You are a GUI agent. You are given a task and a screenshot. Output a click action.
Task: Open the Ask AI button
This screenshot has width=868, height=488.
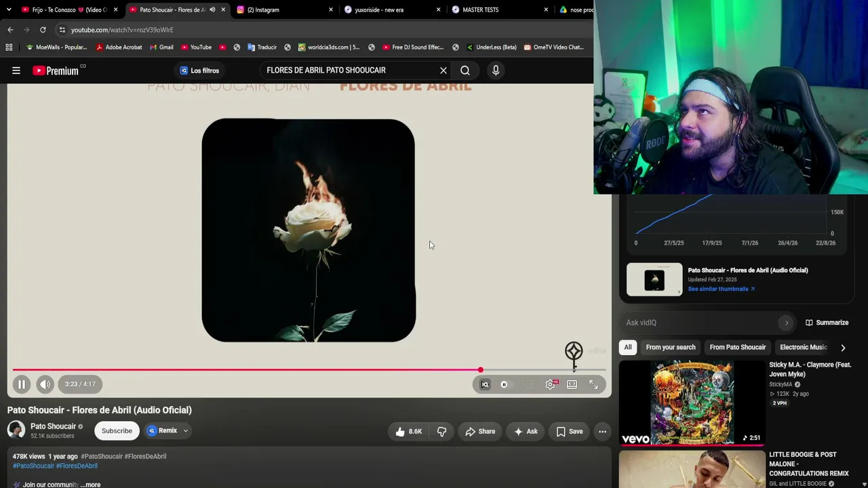pos(526,431)
